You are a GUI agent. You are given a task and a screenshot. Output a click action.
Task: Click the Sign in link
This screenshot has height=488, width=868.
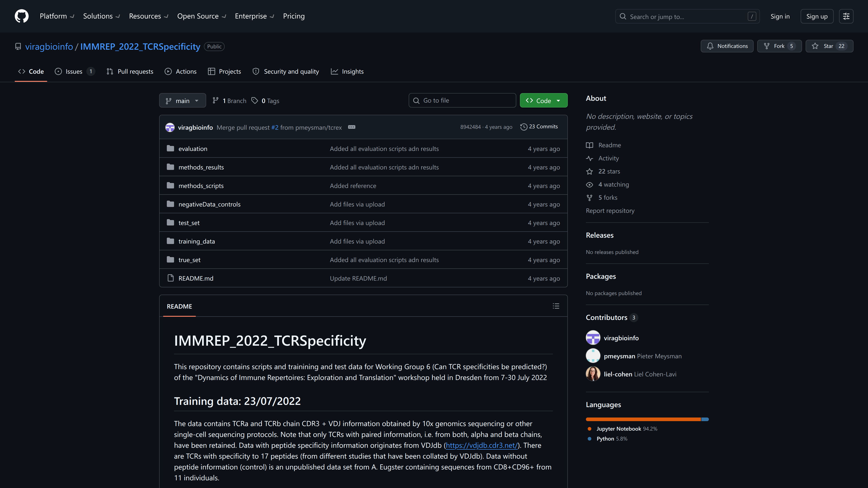780,16
